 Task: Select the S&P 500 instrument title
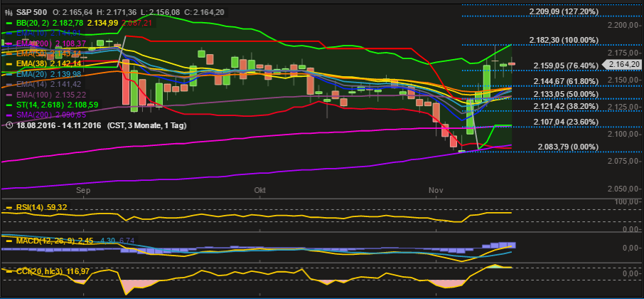click(31, 12)
